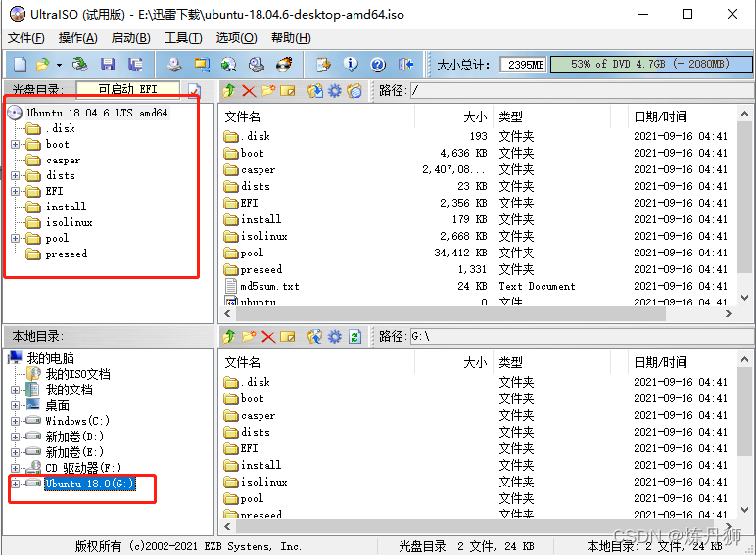
Task: Click Up folder icon in local toolbar
Action: point(229,337)
